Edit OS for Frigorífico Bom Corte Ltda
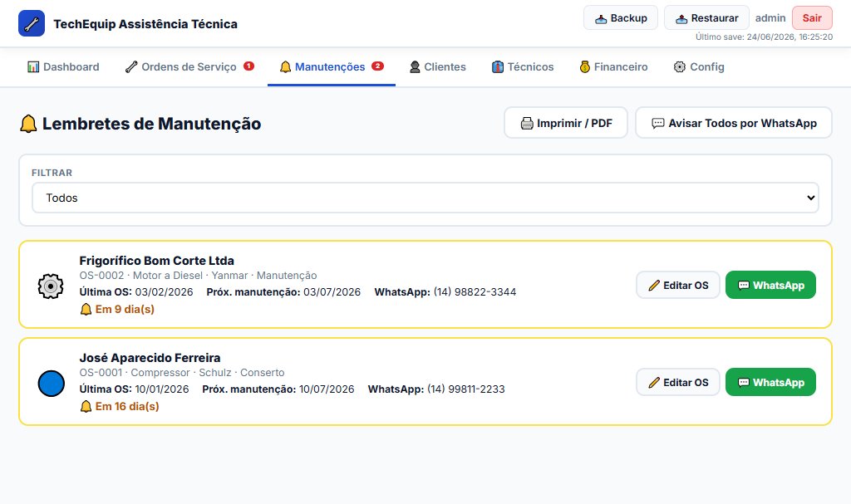The image size is (851, 504). (678, 285)
